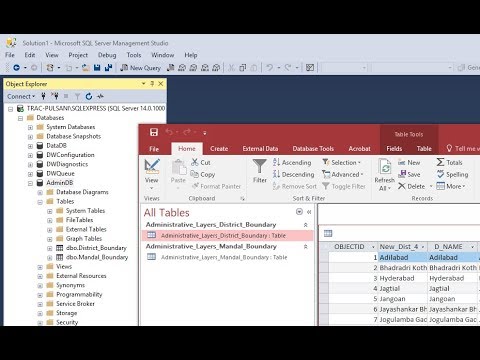The width and height of the screenshot is (480, 360).
Task: Open the Selection filter dropdown
Action: [x=341, y=162]
